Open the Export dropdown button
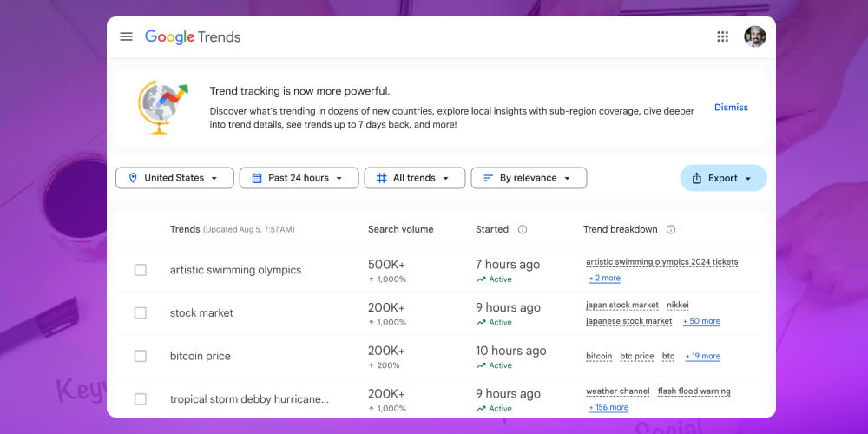The image size is (868, 434). [x=724, y=178]
